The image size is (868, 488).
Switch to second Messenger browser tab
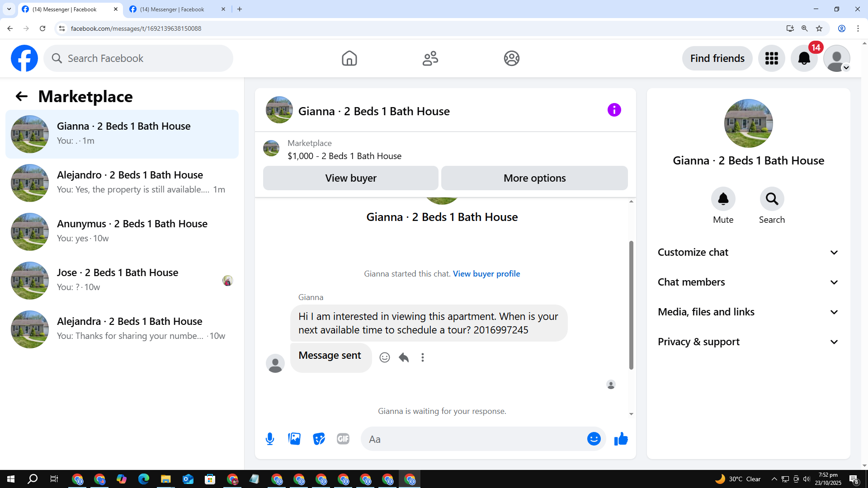click(x=172, y=9)
